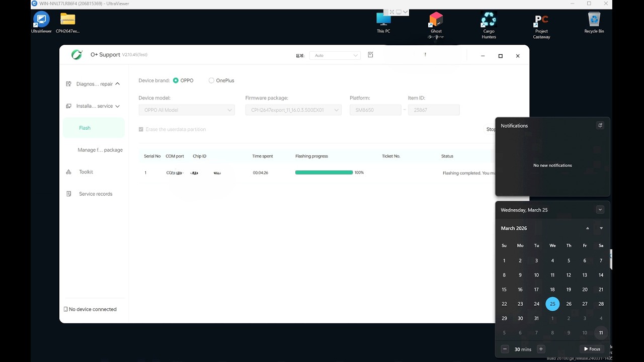
Task: Go to previous month in calendar
Action: click(587, 228)
